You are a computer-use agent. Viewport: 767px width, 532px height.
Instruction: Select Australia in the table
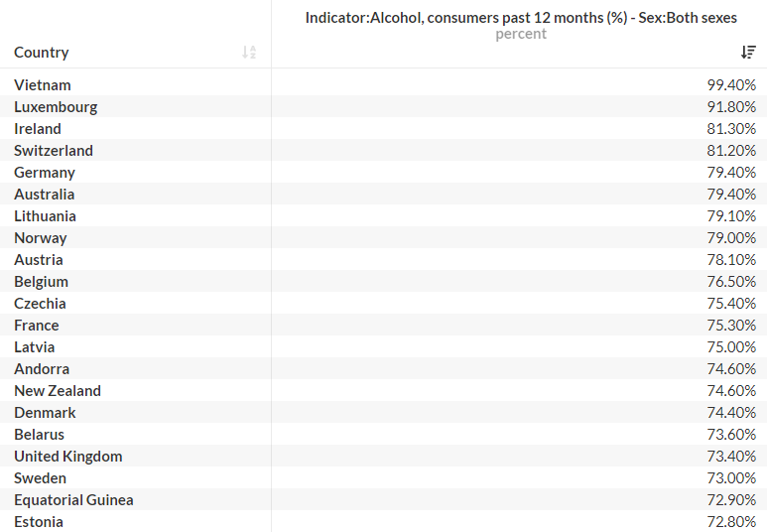pyautogui.click(x=44, y=195)
